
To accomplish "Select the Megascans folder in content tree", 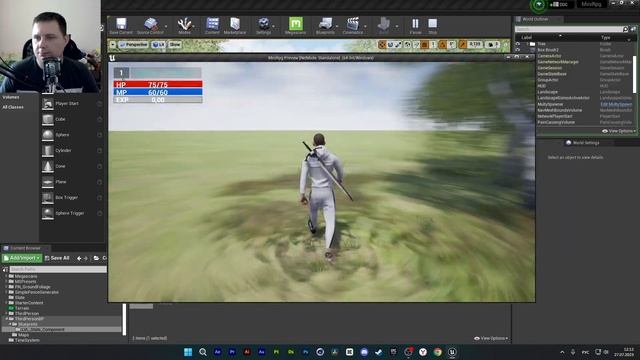I will [26, 276].
